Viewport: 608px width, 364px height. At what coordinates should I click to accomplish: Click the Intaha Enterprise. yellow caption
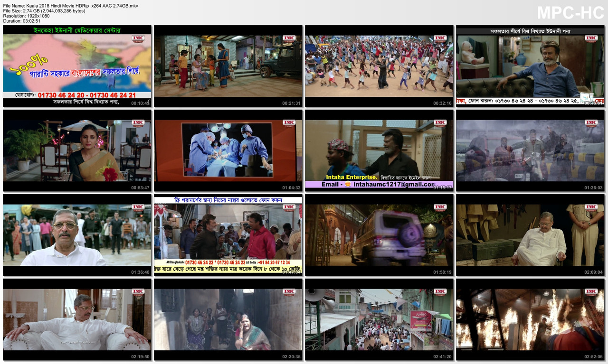[x=352, y=177]
